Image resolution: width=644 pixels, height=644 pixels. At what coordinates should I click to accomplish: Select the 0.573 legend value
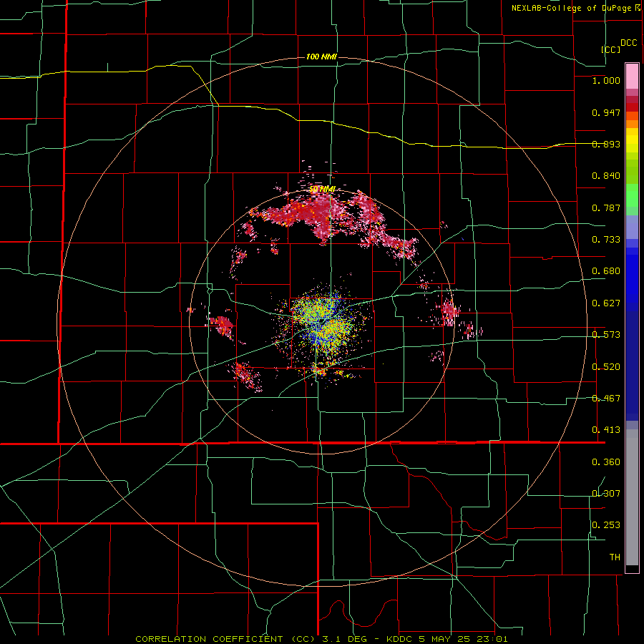(x=606, y=335)
